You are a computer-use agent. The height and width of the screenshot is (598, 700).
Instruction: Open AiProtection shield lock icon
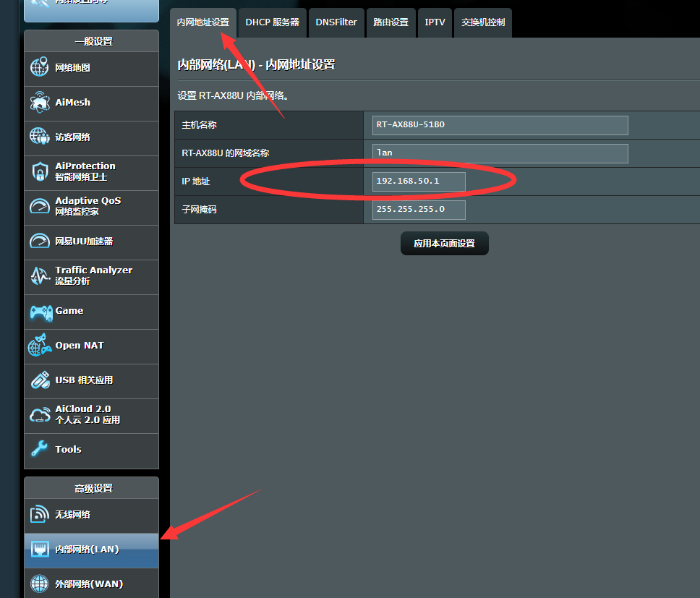pyautogui.click(x=39, y=171)
